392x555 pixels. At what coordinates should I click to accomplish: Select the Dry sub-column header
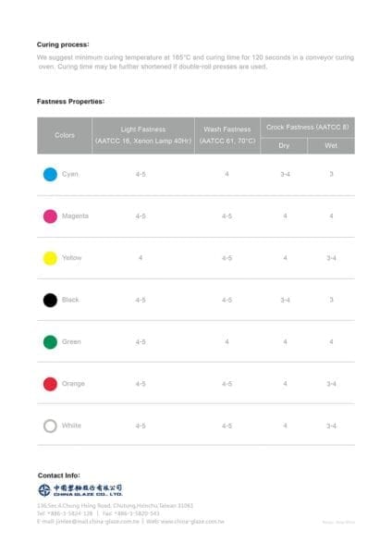(284, 145)
